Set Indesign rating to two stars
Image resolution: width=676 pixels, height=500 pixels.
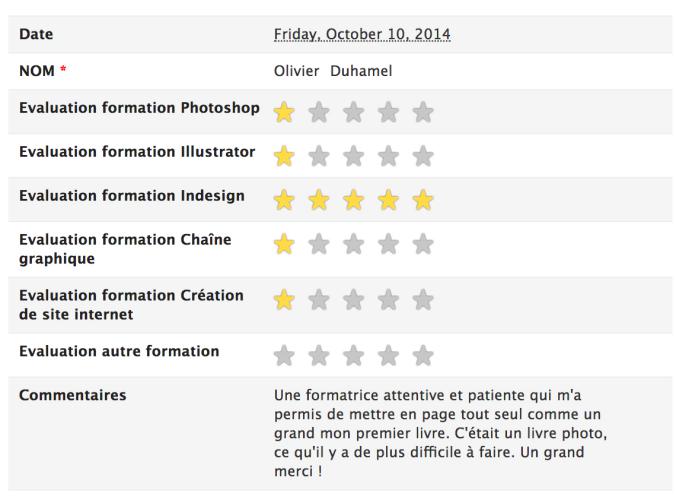[319, 200]
